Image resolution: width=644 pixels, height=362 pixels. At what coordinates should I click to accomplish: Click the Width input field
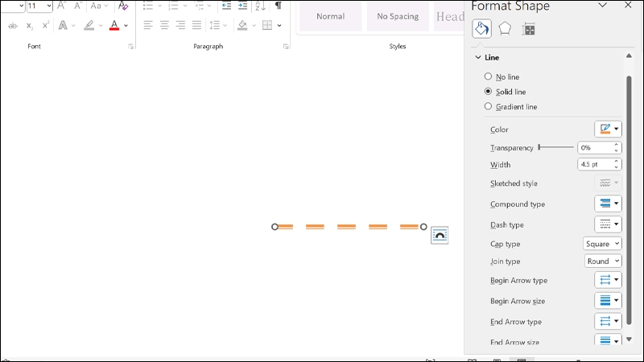596,164
